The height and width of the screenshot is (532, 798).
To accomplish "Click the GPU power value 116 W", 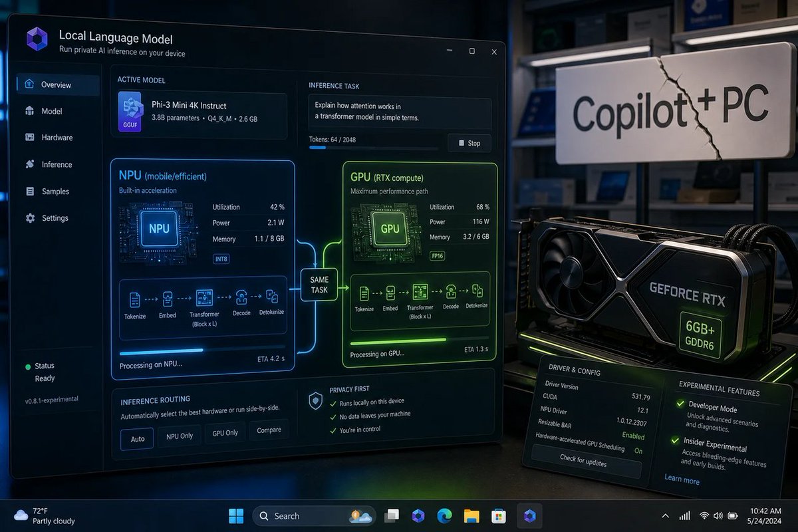I will pyautogui.click(x=480, y=221).
